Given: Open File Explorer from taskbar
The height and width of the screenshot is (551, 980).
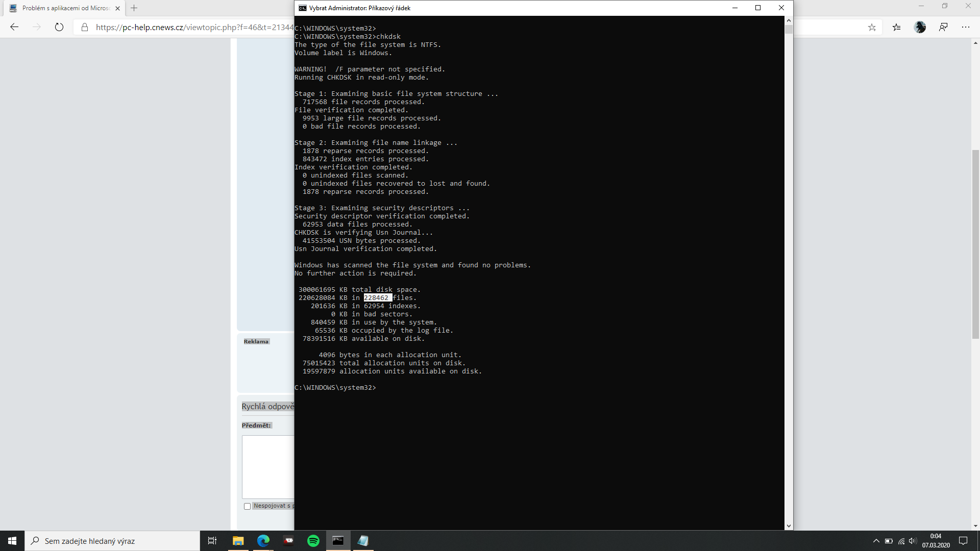Looking at the screenshot, I should coord(238,541).
